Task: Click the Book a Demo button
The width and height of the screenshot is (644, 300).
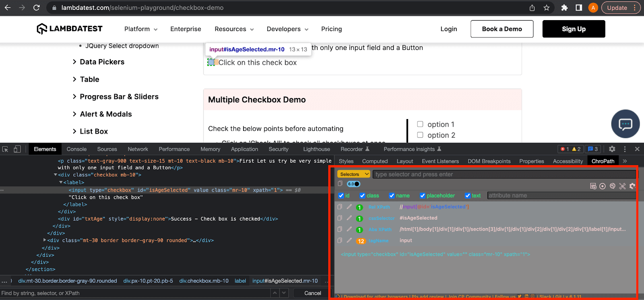Action: pyautogui.click(x=502, y=29)
